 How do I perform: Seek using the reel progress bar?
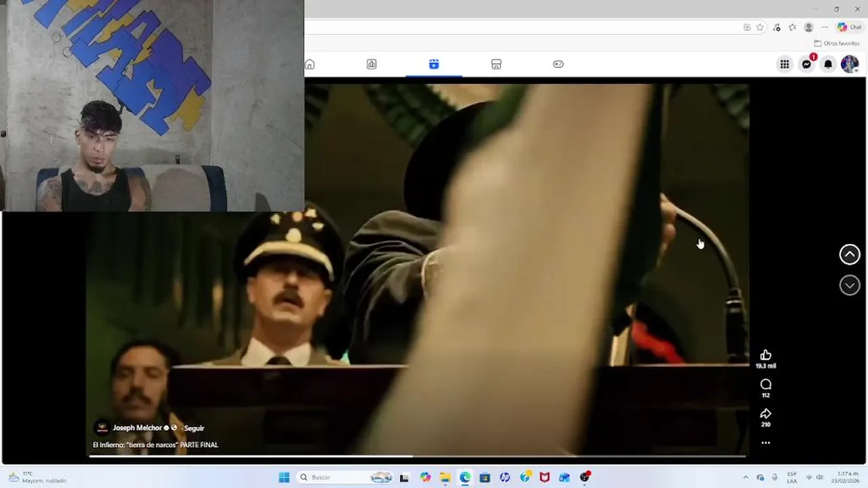point(418,456)
